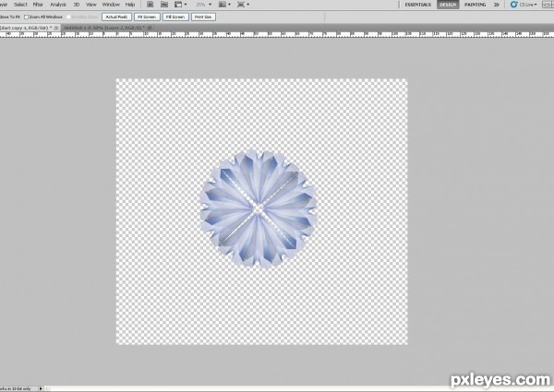Open the Screen Mode dropdown
This screenshot has width=554, height=392.
pyautogui.click(x=243, y=5)
